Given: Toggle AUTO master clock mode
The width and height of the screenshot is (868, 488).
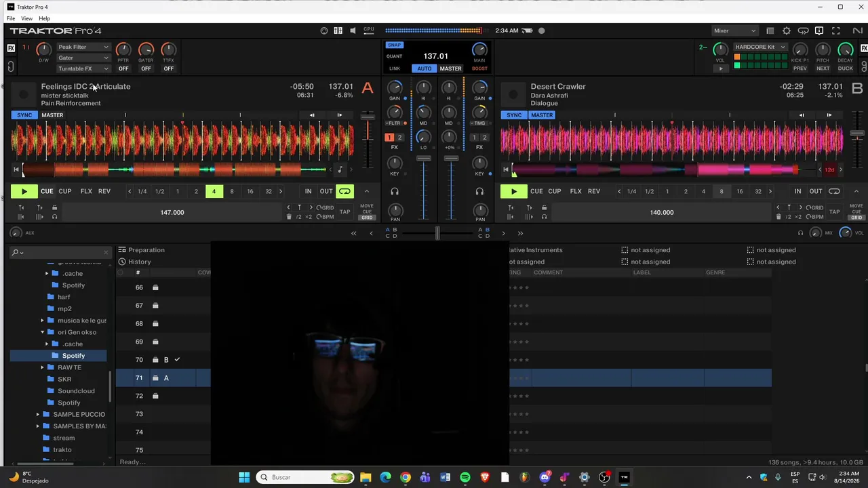Looking at the screenshot, I should click(x=425, y=68).
